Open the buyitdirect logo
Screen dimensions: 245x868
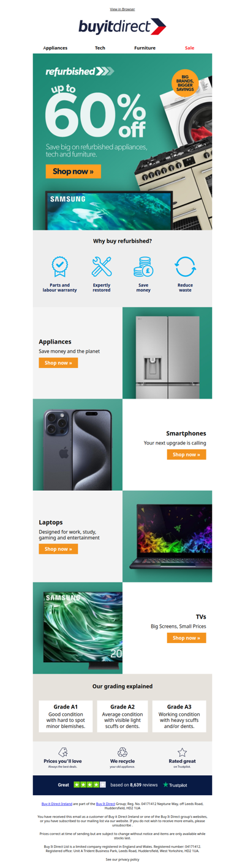pyautogui.click(x=123, y=27)
